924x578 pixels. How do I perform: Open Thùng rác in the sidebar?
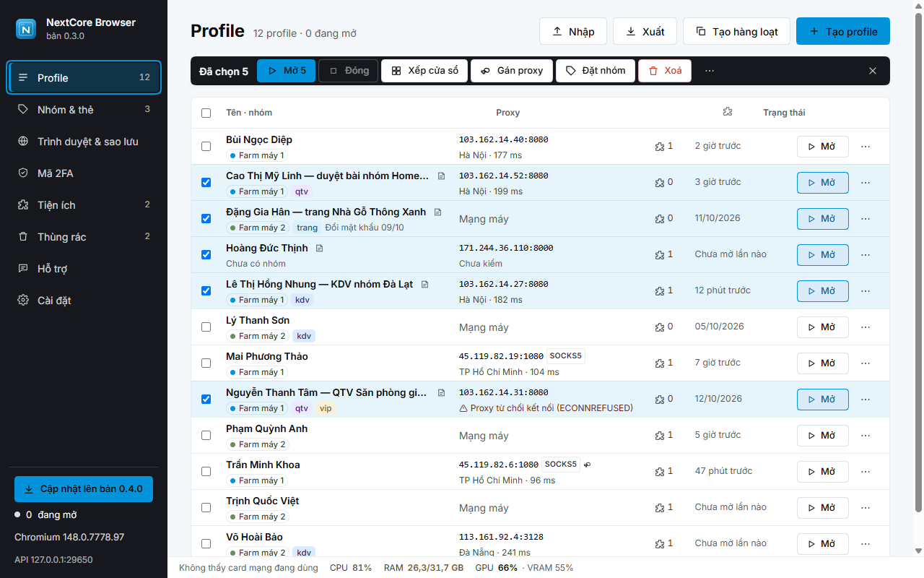pos(84,237)
